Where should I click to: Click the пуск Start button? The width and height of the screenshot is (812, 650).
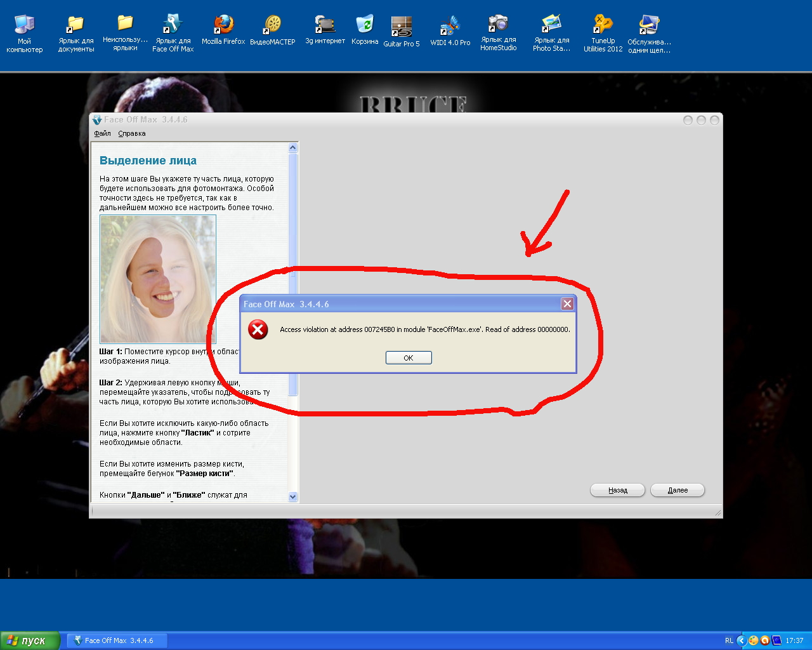pos(30,640)
